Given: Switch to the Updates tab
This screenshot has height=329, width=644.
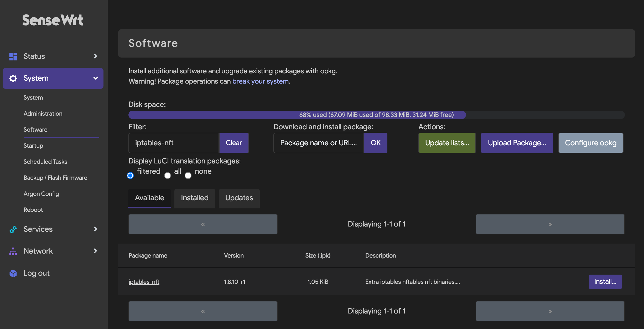Looking at the screenshot, I should 239,198.
